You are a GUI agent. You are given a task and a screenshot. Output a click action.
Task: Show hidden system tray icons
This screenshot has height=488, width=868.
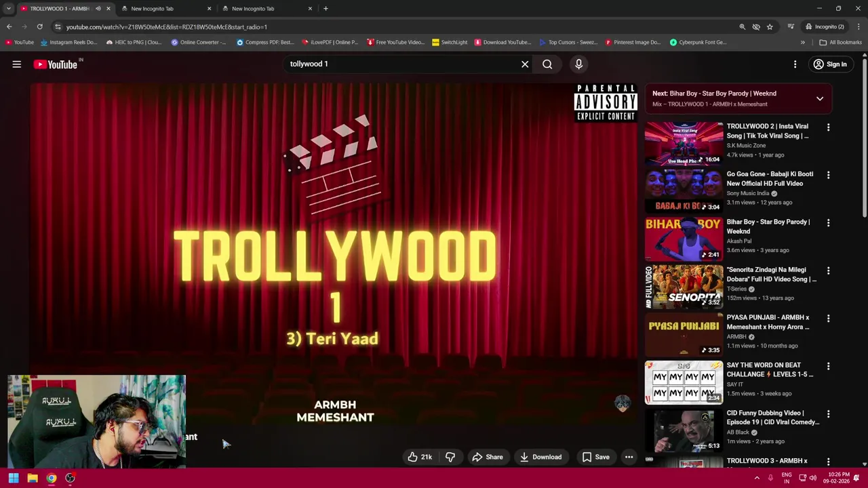tap(757, 479)
